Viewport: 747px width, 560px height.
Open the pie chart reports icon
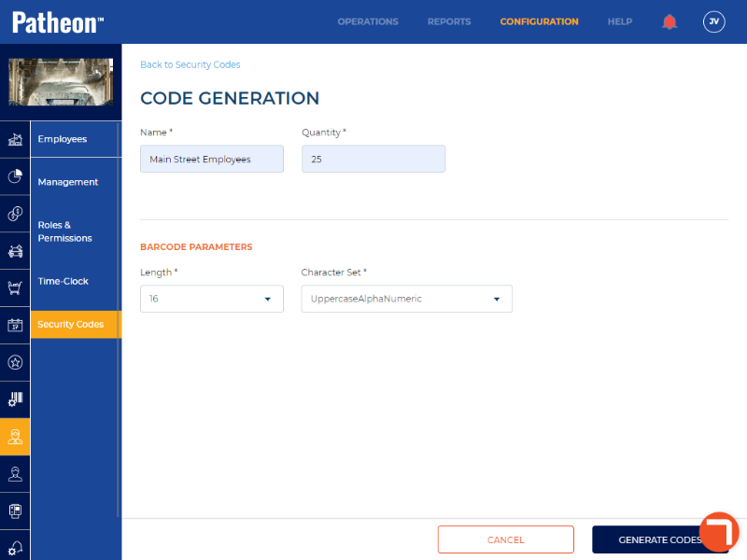15,176
